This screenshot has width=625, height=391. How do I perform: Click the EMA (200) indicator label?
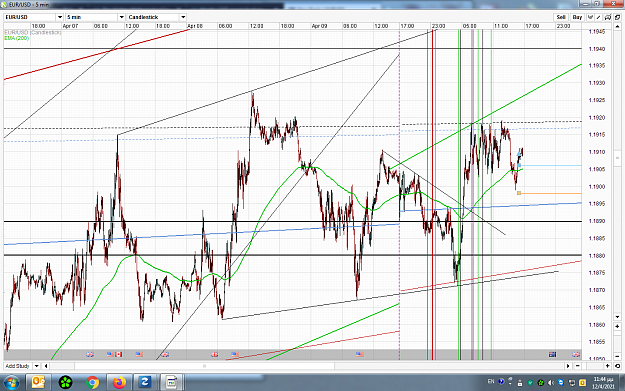point(17,38)
